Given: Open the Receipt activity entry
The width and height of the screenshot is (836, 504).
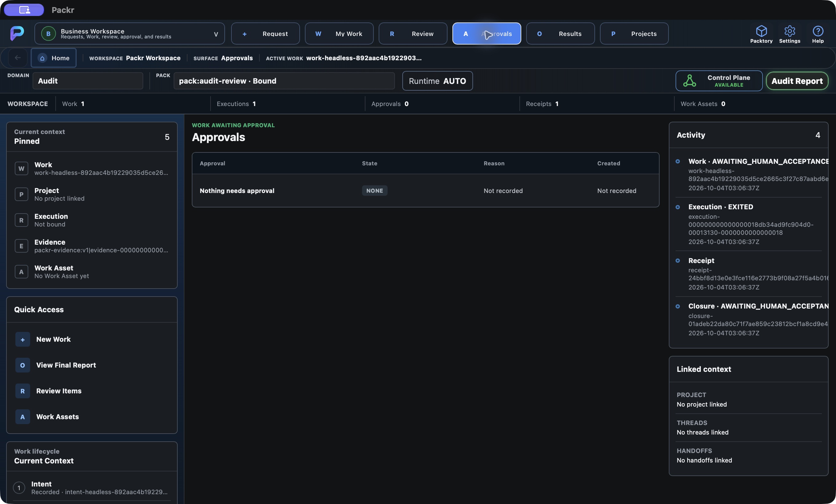Looking at the screenshot, I should click(x=748, y=274).
